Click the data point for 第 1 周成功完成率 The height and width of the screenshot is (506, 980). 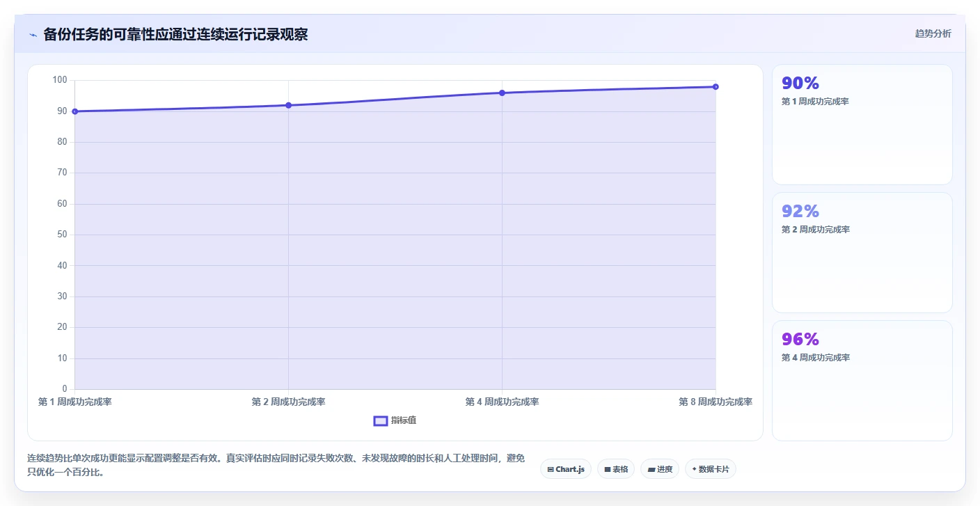(74, 111)
